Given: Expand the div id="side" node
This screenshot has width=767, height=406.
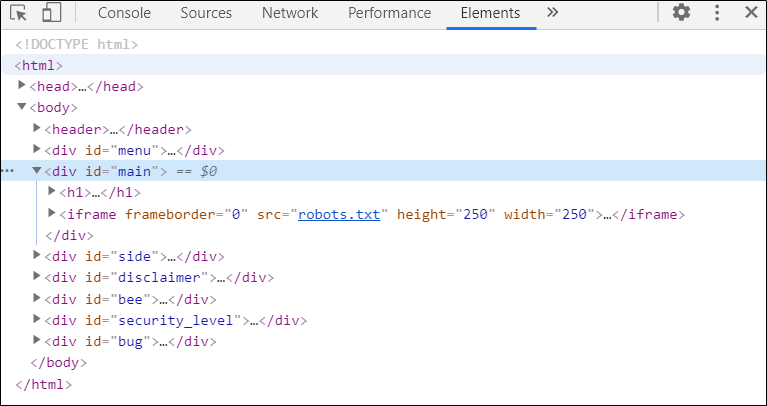Looking at the screenshot, I should click(x=37, y=255).
